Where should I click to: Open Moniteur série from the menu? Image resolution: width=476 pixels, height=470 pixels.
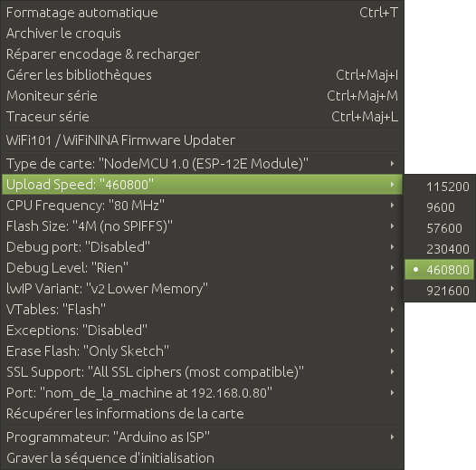202,96
